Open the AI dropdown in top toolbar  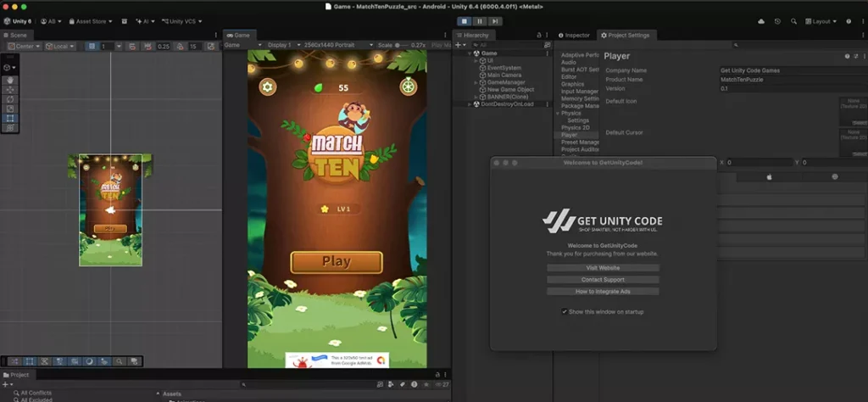tap(146, 21)
